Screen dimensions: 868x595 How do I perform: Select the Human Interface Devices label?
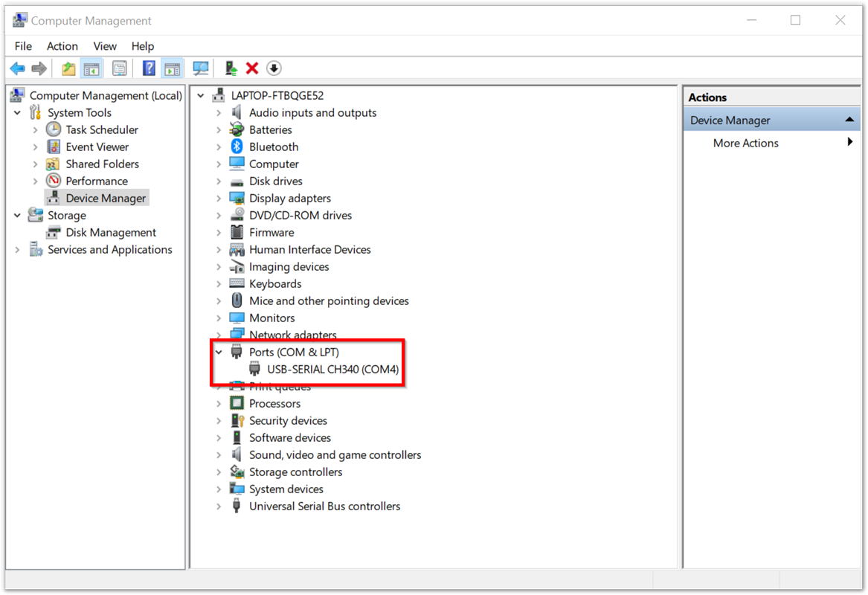[310, 250]
